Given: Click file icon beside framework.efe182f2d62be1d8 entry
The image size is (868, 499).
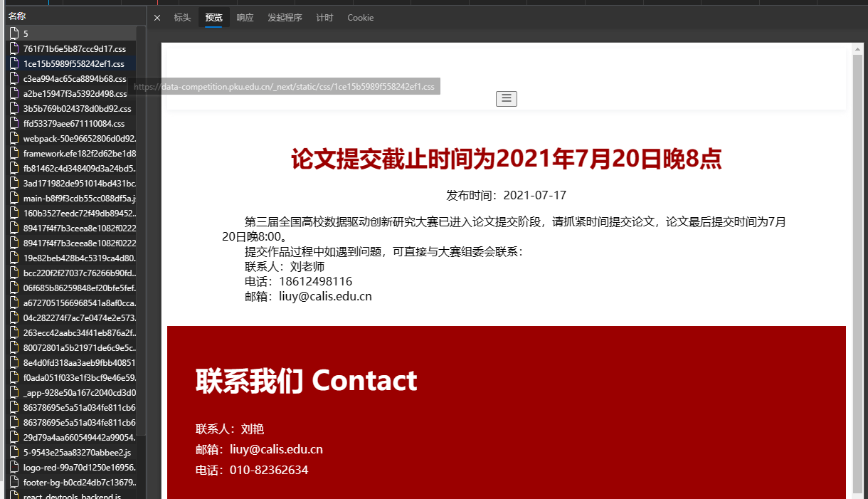Looking at the screenshot, I should pos(14,154).
